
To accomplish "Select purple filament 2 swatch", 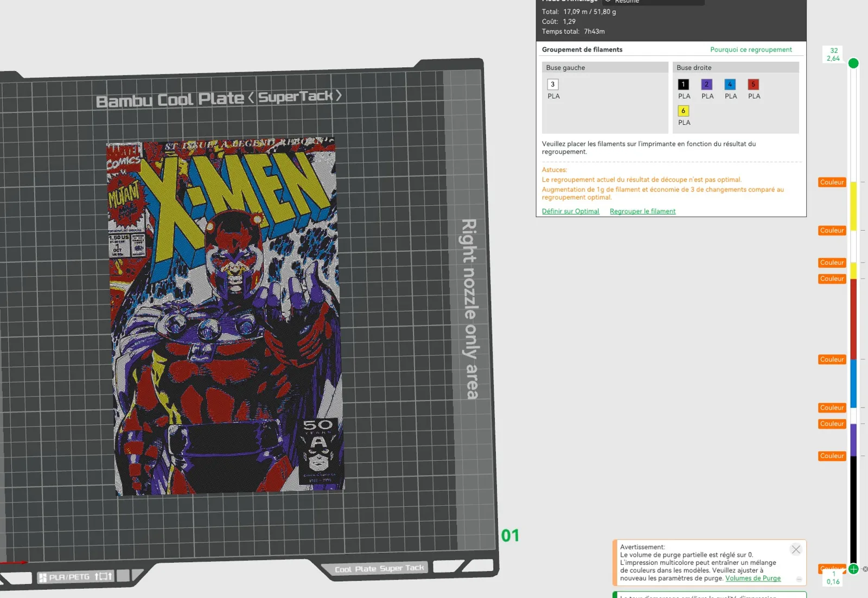I will click(706, 84).
